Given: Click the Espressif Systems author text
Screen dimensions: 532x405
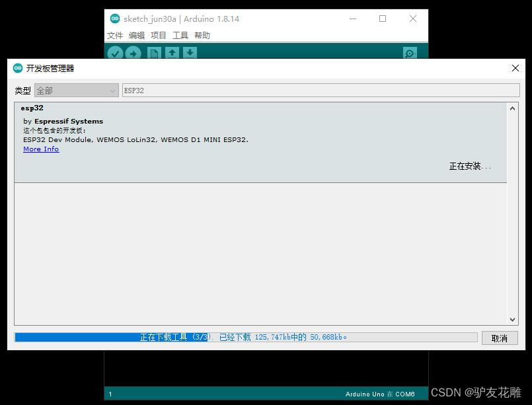Looking at the screenshot, I should (69, 121).
